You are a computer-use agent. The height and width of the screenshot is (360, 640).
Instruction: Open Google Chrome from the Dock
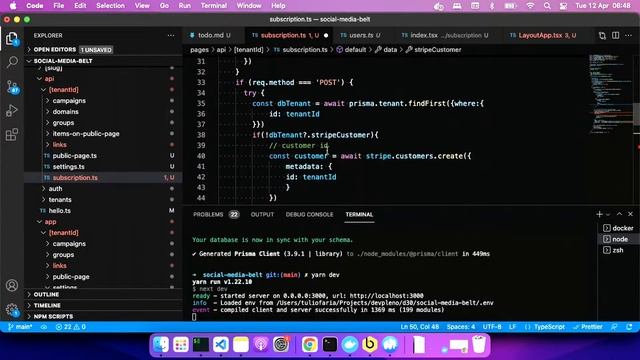click(309, 344)
